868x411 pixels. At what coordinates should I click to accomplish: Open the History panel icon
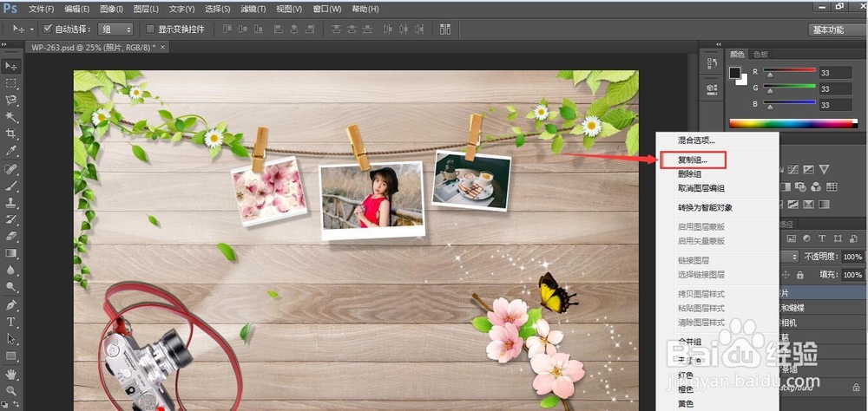712,63
